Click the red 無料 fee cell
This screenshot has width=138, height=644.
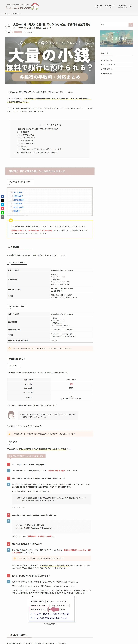point(71,384)
